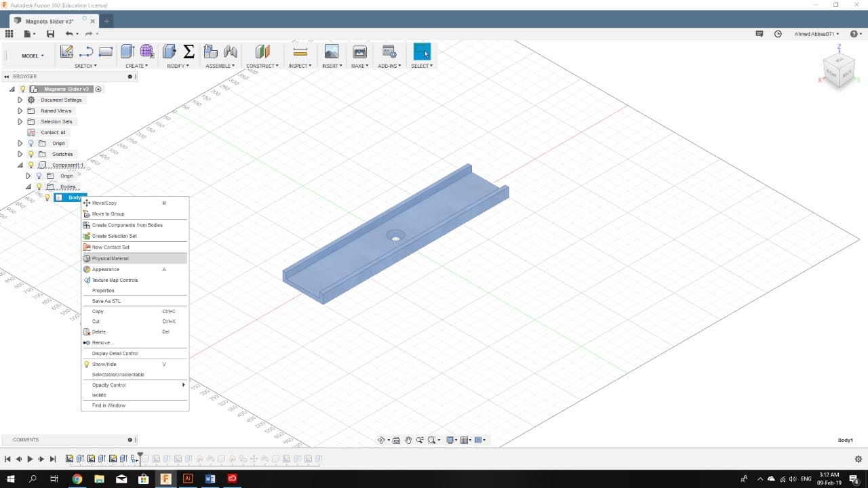Choose Move/Copy from context menu
Viewport: 868px width, 488px height.
[135, 203]
